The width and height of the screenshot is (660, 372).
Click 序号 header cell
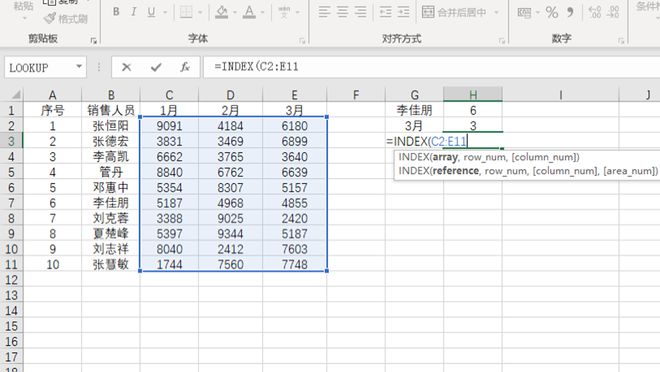click(52, 110)
